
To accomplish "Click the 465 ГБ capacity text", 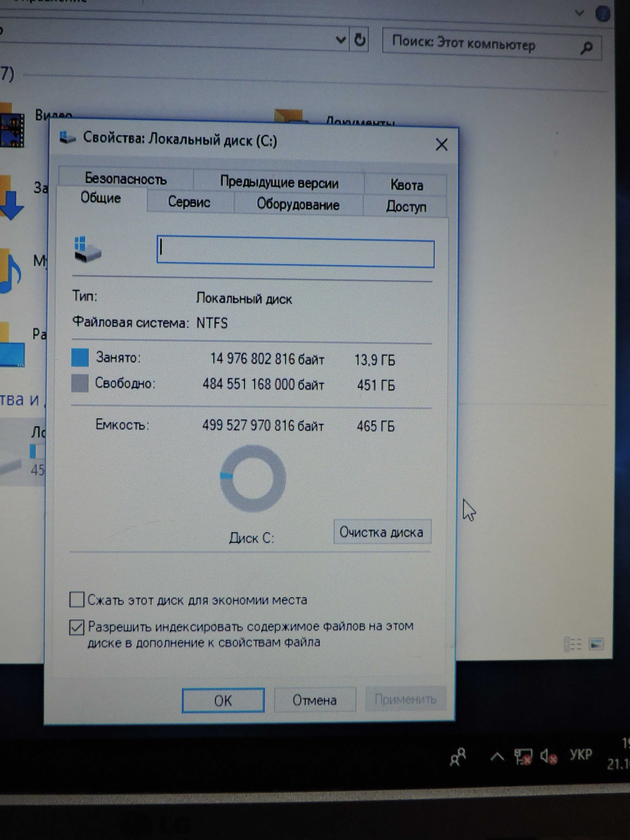I will point(375,426).
